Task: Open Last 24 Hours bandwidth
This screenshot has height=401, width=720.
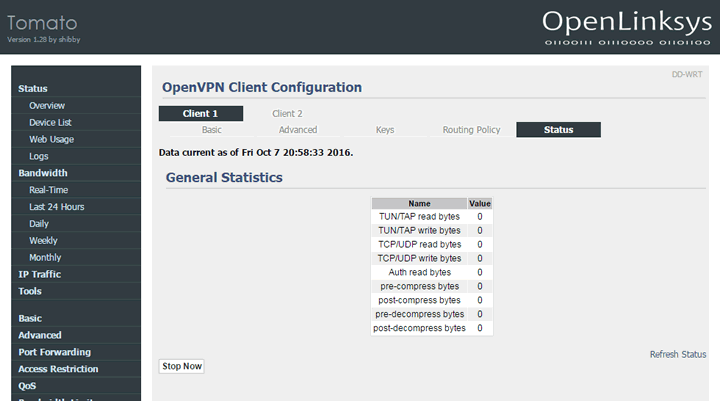Action: click(x=56, y=207)
